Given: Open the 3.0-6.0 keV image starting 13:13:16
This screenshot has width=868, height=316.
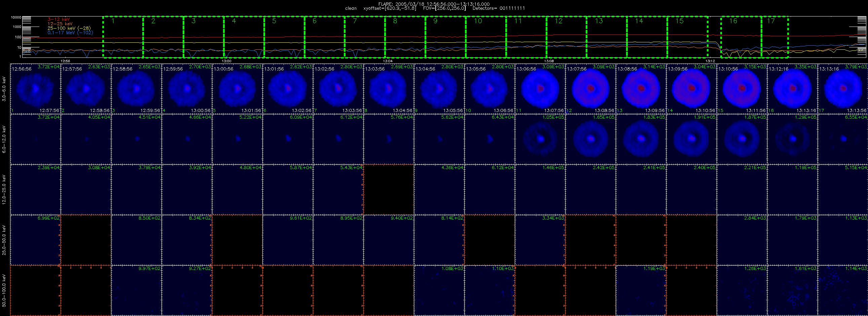Looking at the screenshot, I should [843, 88].
